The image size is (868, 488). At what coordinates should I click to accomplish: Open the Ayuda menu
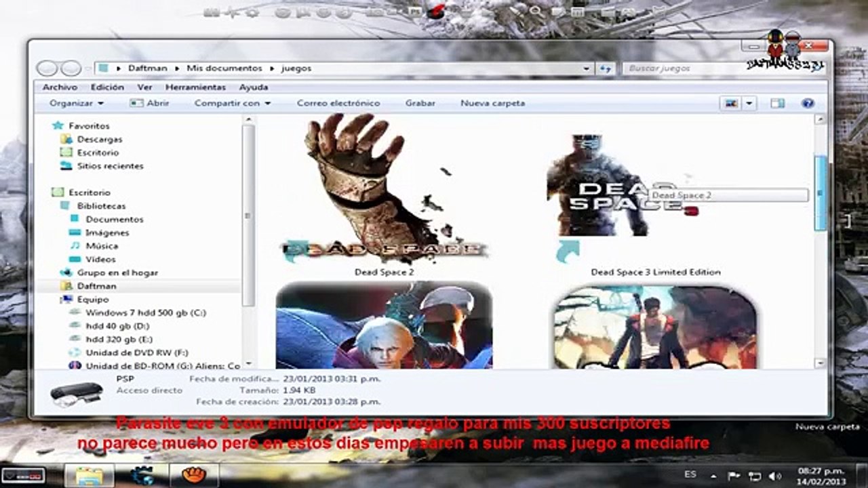[254, 87]
